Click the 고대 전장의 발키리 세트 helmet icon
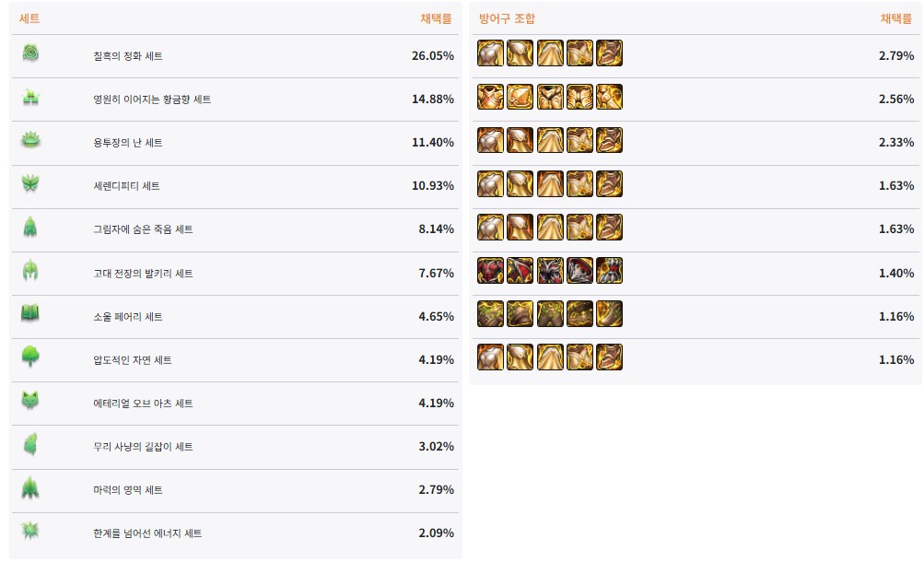This screenshot has height=562, width=924. [x=30, y=271]
